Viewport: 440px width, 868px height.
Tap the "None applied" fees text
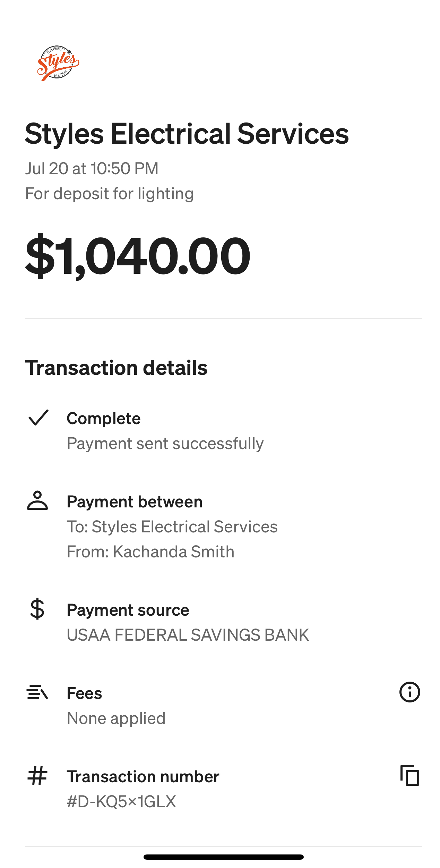116,718
